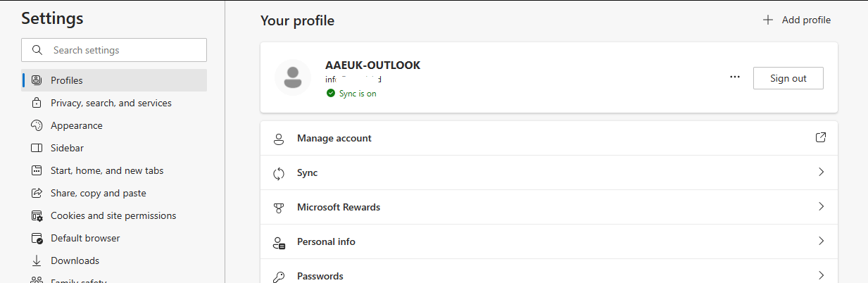The height and width of the screenshot is (283, 868).
Task: Click the external link icon on Manage account
Action: pos(820,137)
